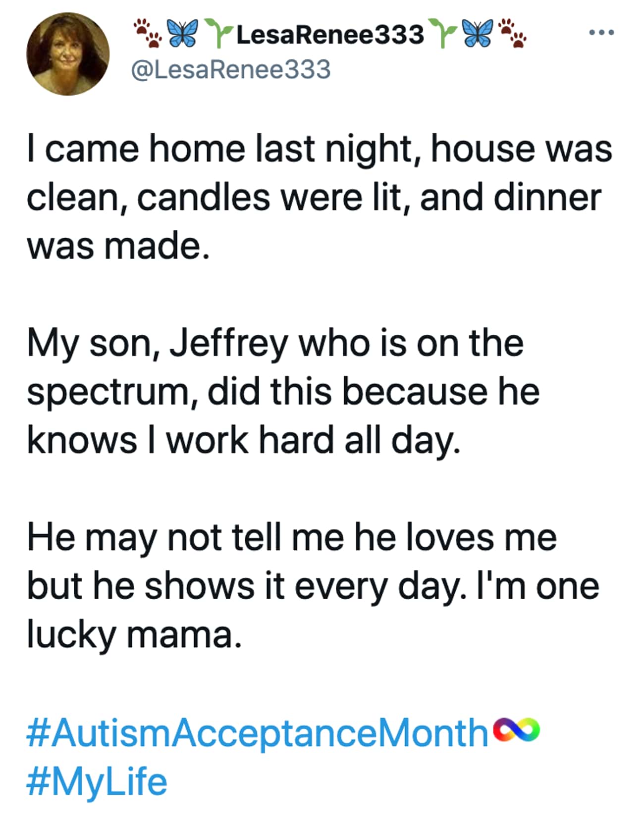Click the paw prints emoji right of the name
The height and width of the screenshot is (824, 644).
(x=512, y=34)
